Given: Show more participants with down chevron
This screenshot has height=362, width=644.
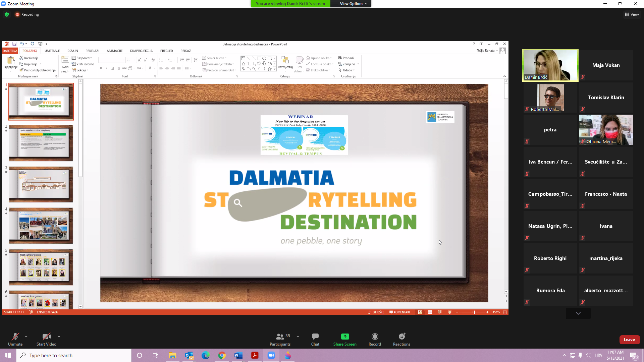Looking at the screenshot, I should (578, 313).
